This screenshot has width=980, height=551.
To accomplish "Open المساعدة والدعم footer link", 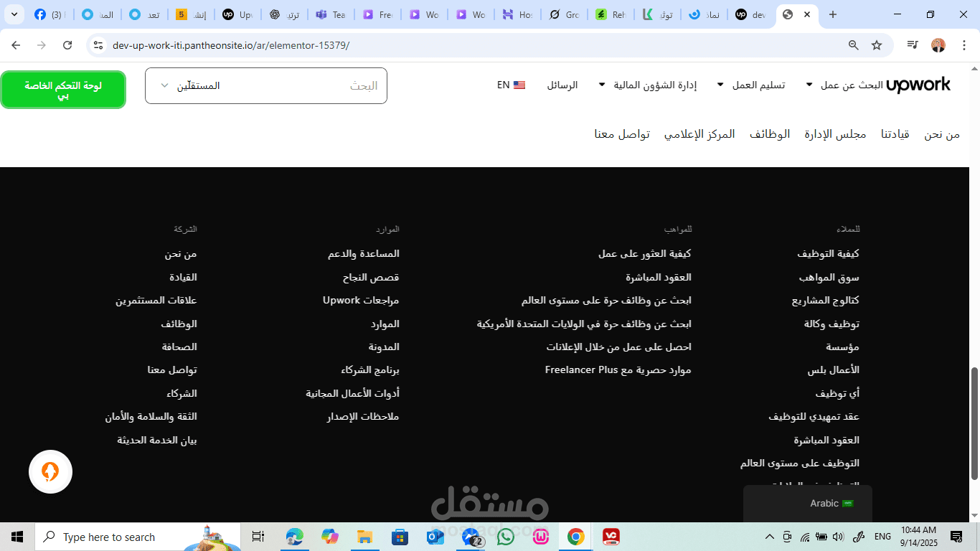I will point(364,254).
